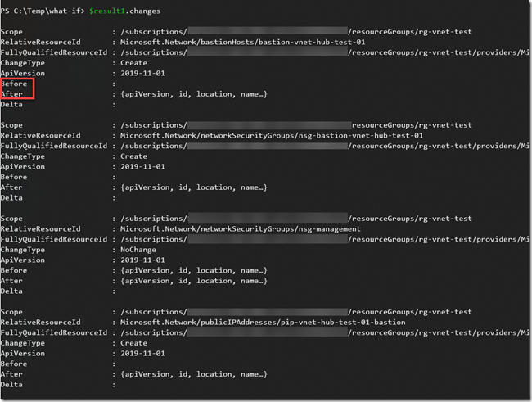532x402 pixels.
Task: Click first ApiVersion value 2019-11-01
Action: pos(142,74)
